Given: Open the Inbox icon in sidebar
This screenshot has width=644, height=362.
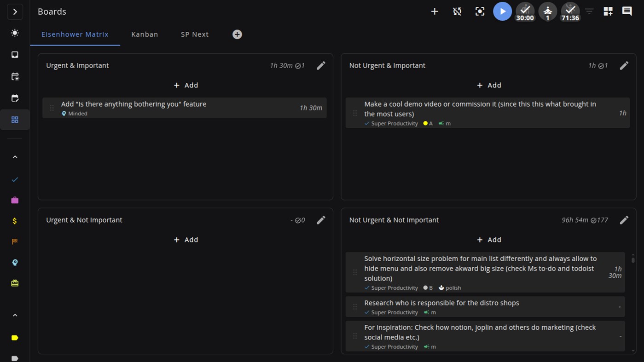Looking at the screenshot, I should [15, 55].
